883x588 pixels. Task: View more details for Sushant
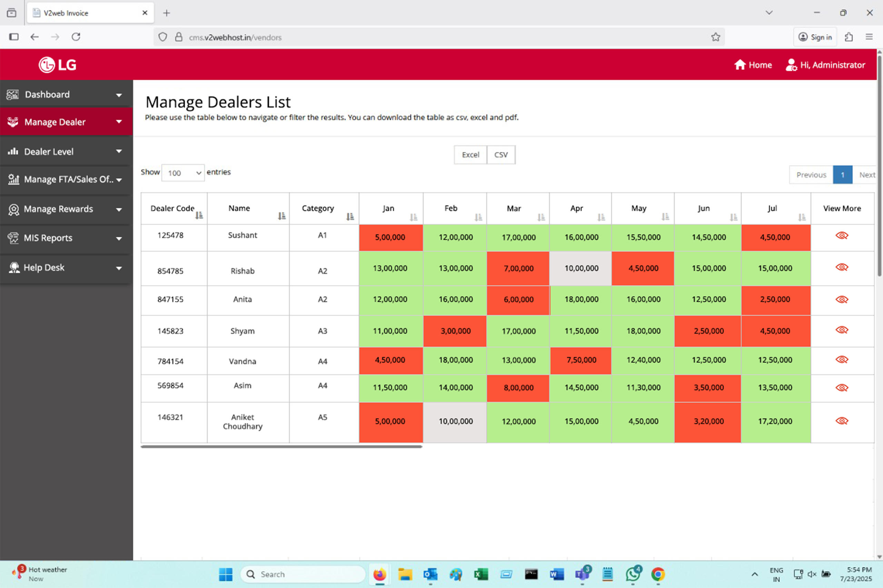pos(841,235)
